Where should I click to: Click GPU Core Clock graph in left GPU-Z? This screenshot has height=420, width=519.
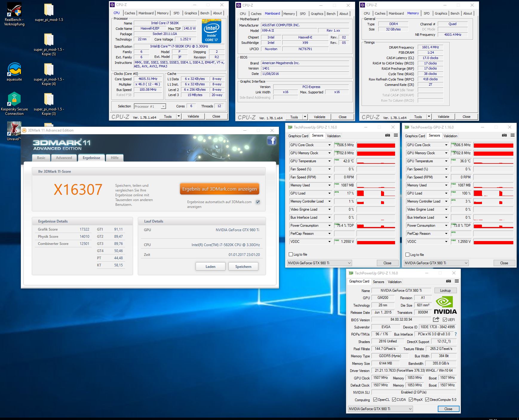click(376, 145)
